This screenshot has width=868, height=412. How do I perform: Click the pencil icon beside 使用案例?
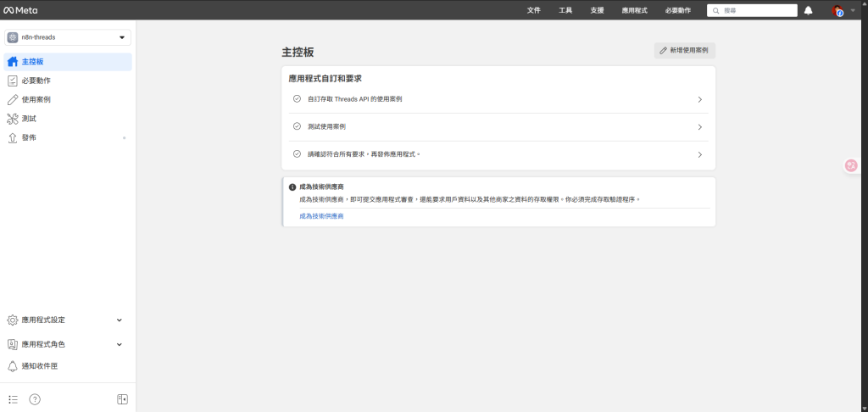[x=13, y=100]
